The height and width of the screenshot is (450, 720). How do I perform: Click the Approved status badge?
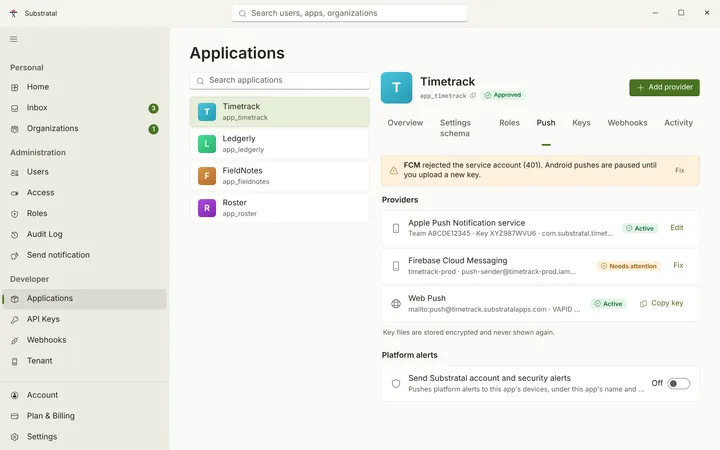(x=503, y=95)
